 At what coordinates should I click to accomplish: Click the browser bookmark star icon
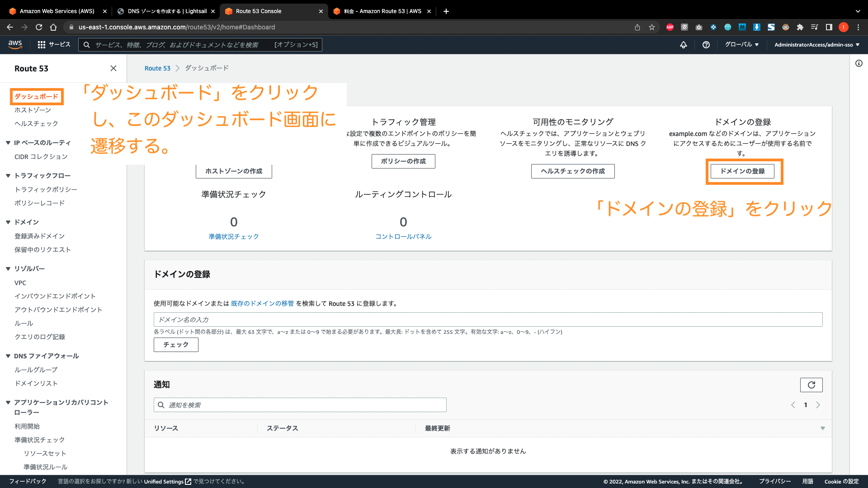click(652, 27)
